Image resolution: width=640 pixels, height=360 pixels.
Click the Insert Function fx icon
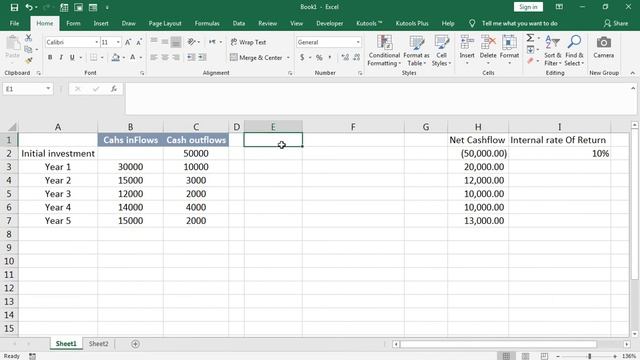[114, 89]
